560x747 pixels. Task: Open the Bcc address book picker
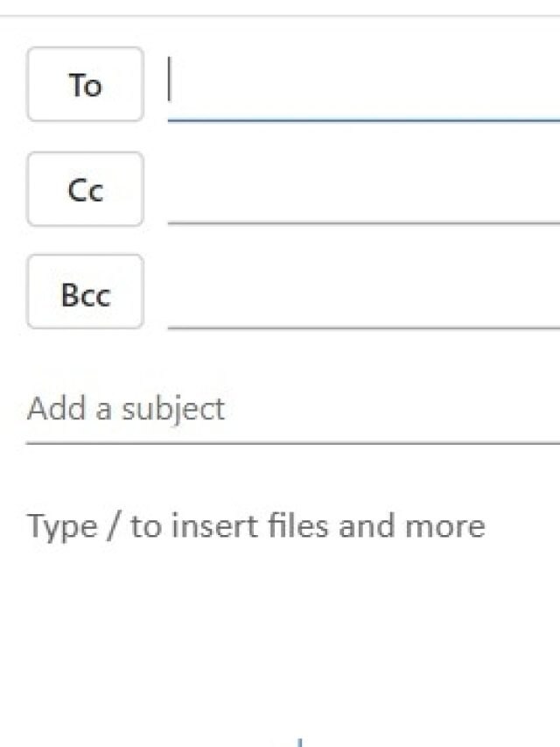[84, 293]
